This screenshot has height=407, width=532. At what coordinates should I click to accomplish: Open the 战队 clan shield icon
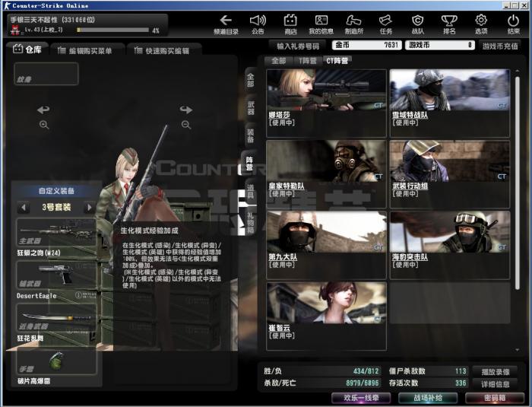point(418,24)
